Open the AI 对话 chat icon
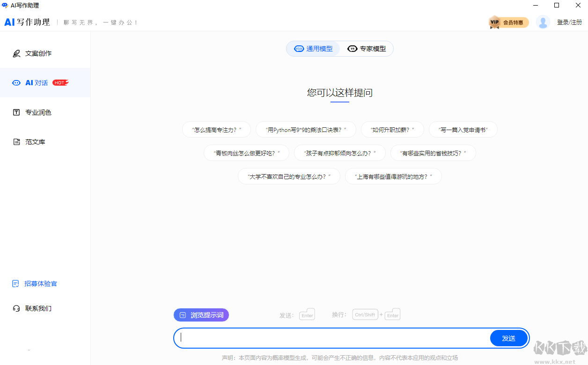The image size is (588, 365). click(x=16, y=82)
